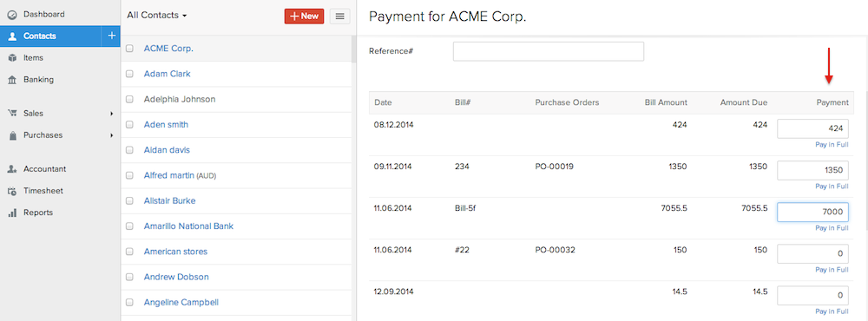This screenshot has width=868, height=321.
Task: Click the Purchases bag icon
Action: (12, 135)
